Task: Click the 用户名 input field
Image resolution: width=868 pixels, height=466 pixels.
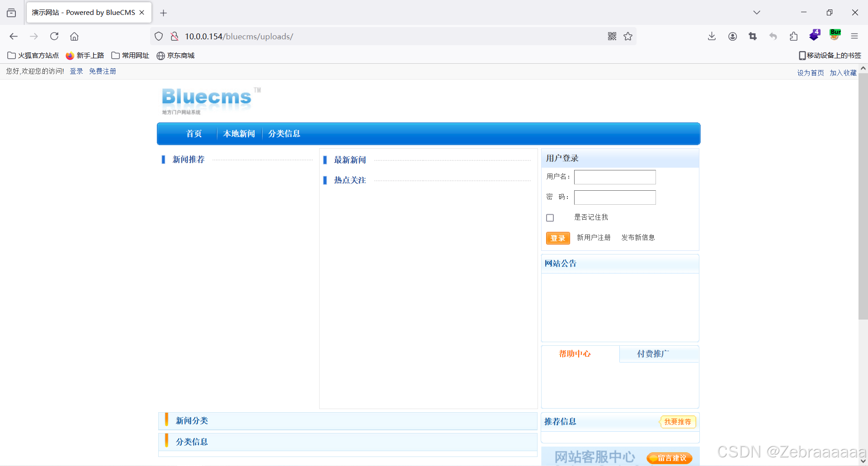Action: 615,177
